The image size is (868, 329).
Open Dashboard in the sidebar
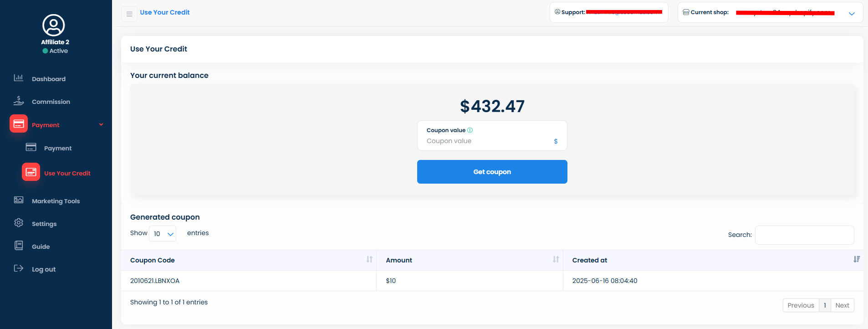[x=49, y=79]
